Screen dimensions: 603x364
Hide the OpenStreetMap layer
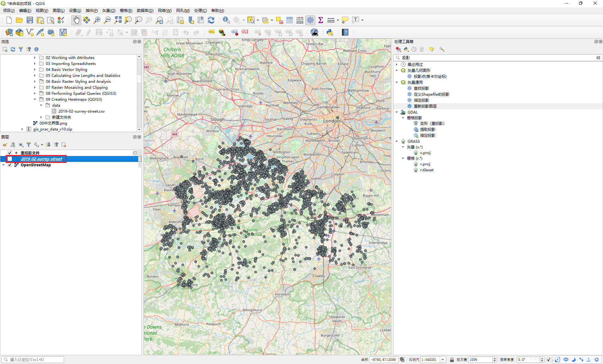coord(10,165)
